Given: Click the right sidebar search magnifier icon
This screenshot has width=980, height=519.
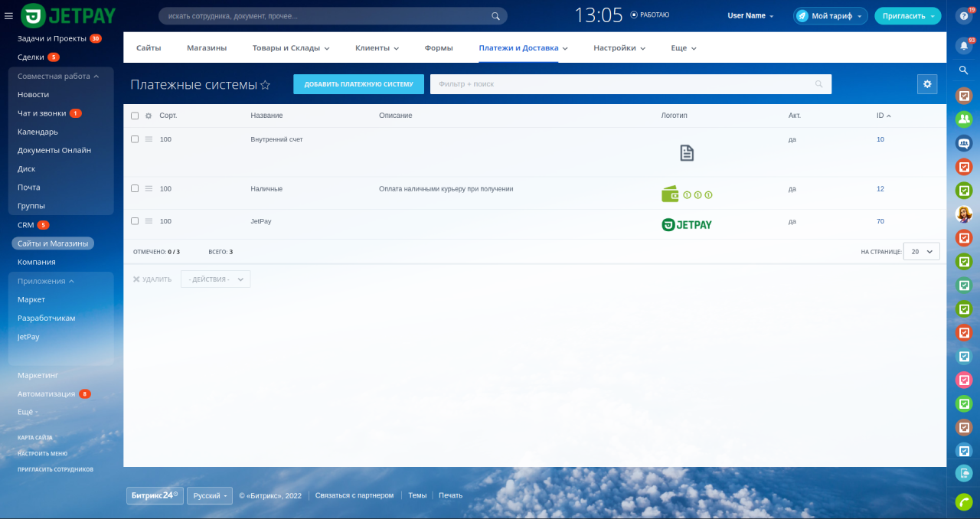Looking at the screenshot, I should tap(963, 70).
